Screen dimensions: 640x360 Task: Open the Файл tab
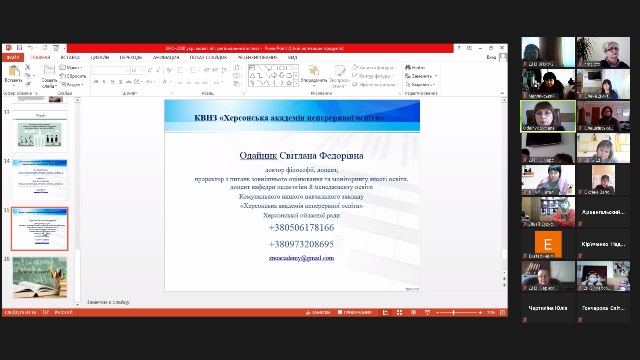pos(13,58)
